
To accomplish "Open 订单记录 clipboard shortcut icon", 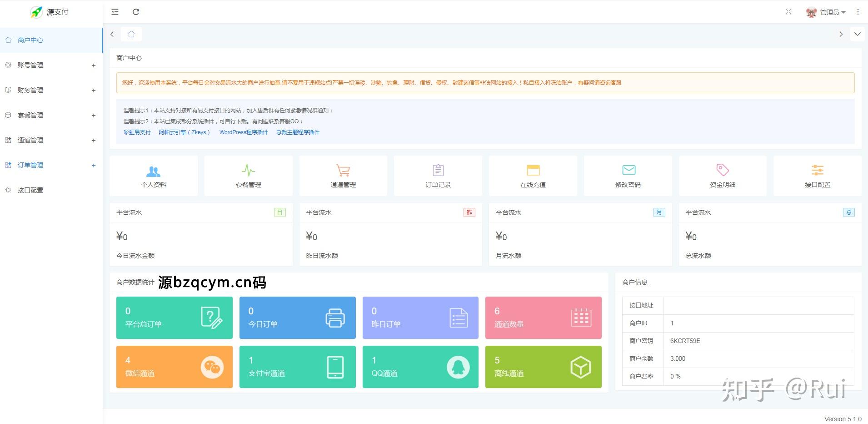I will click(x=438, y=170).
